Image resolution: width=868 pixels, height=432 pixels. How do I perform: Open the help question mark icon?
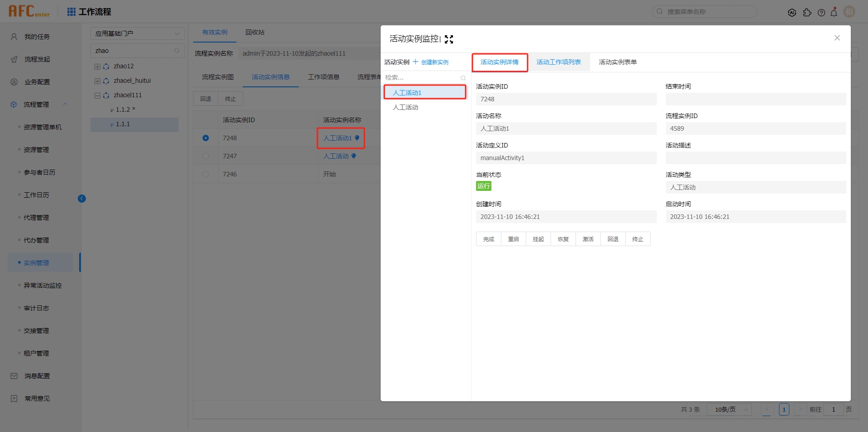821,12
